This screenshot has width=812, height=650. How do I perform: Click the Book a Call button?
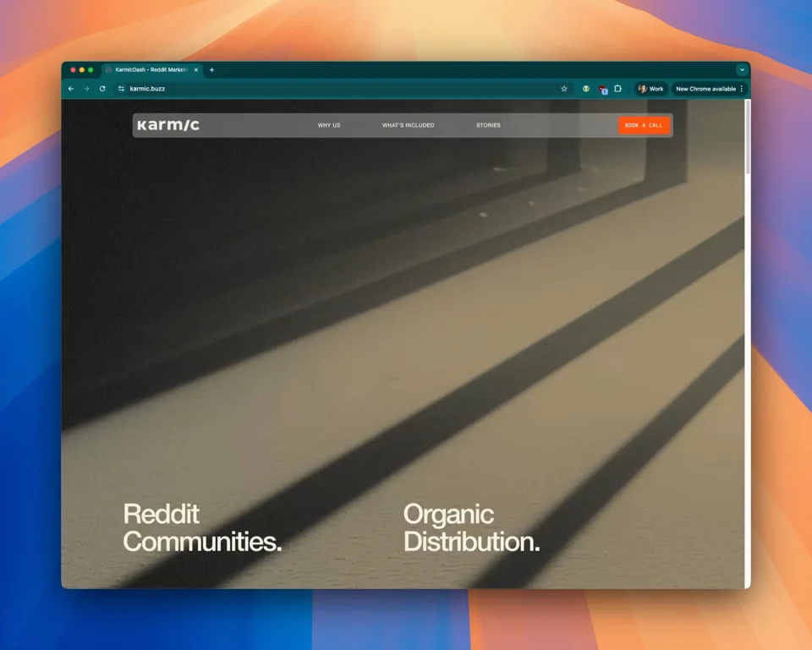[x=644, y=125]
